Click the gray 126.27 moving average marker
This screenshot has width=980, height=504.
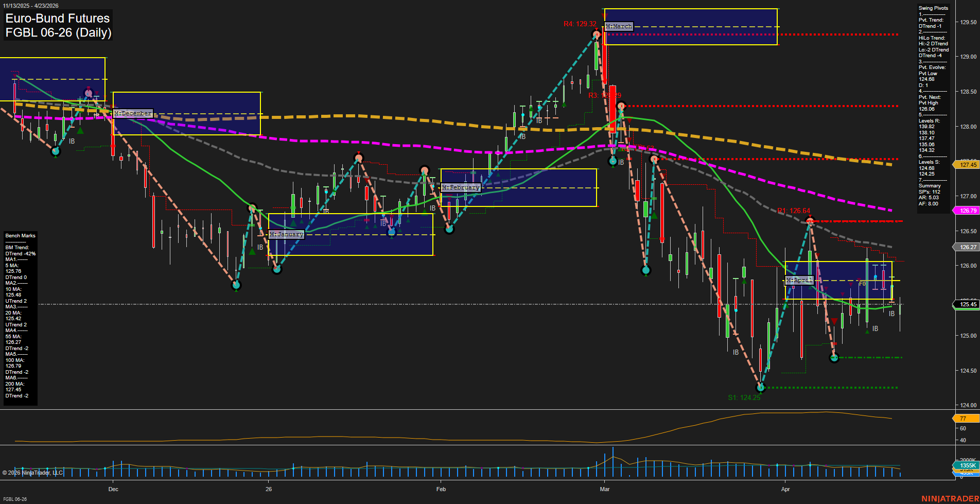pos(967,247)
